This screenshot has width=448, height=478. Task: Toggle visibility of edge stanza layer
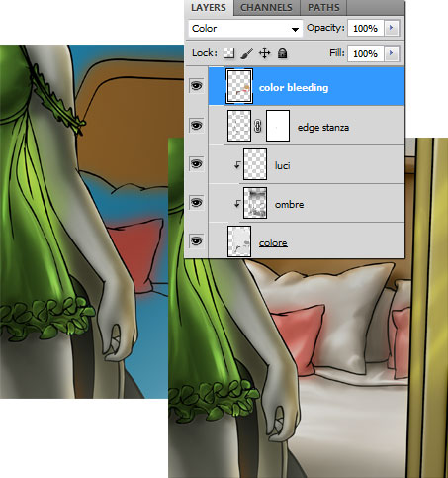tap(197, 125)
